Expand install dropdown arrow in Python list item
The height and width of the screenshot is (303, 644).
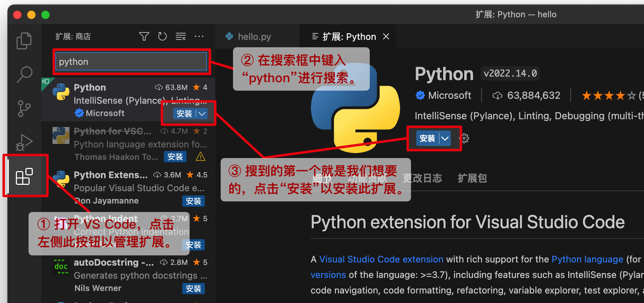(202, 114)
